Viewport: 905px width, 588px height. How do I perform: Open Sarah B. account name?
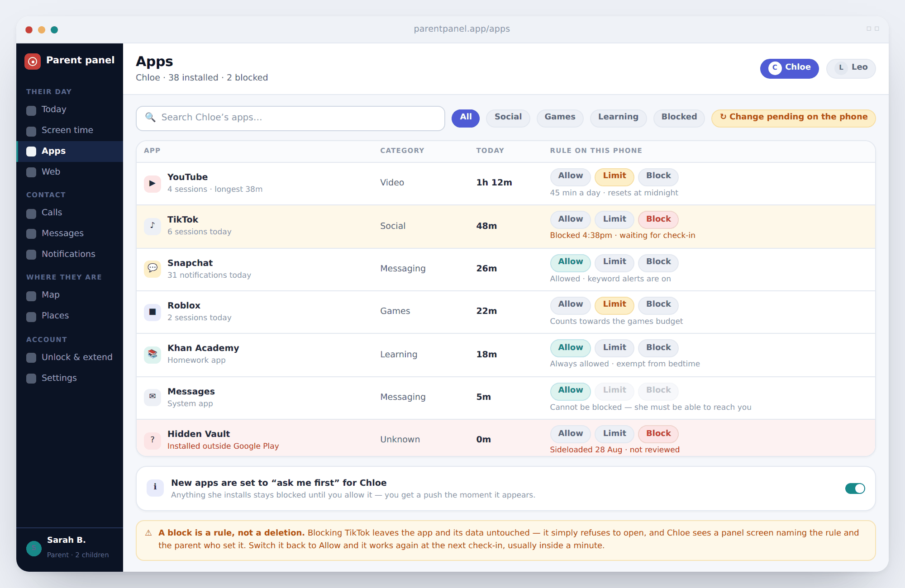[66, 540]
